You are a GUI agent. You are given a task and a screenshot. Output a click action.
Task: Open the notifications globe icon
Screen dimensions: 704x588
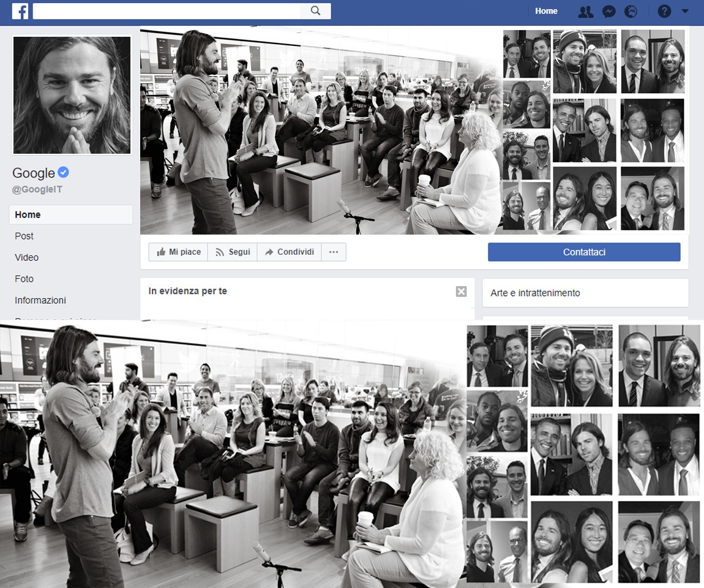[x=631, y=11]
